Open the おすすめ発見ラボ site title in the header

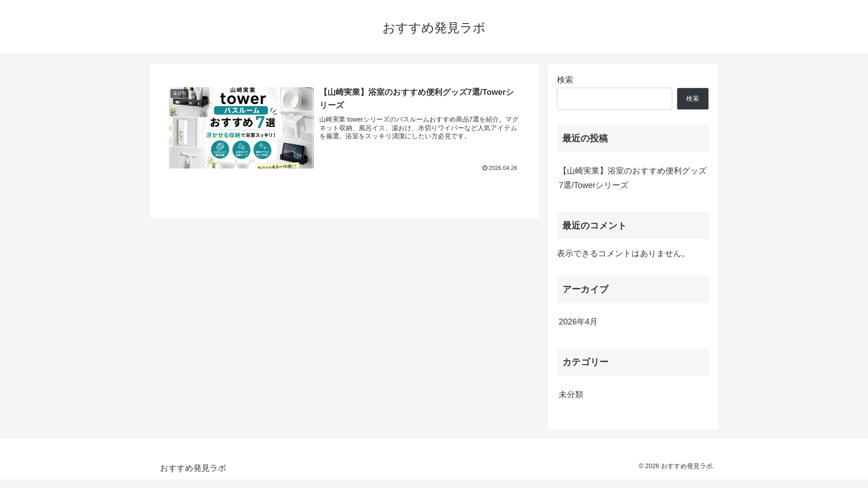click(x=434, y=28)
